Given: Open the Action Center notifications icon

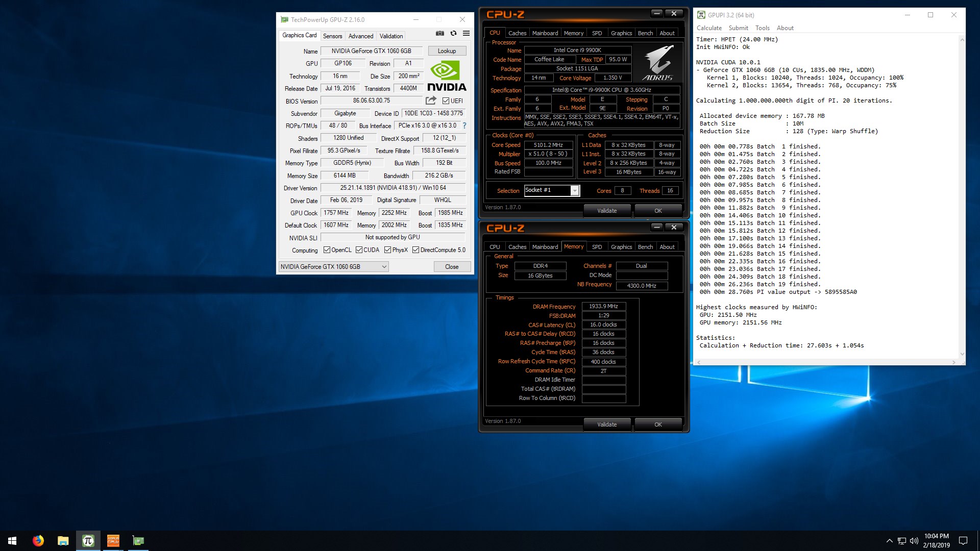Looking at the screenshot, I should pyautogui.click(x=963, y=541).
